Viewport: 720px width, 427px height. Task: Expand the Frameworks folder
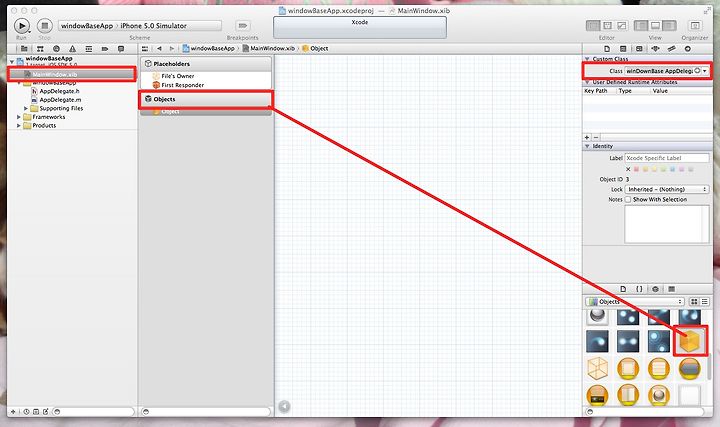coord(19,117)
